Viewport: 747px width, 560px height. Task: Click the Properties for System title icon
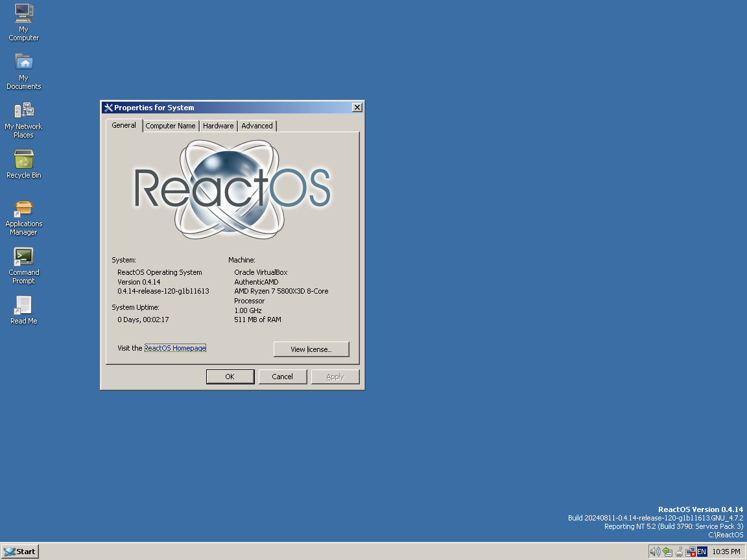click(x=109, y=108)
